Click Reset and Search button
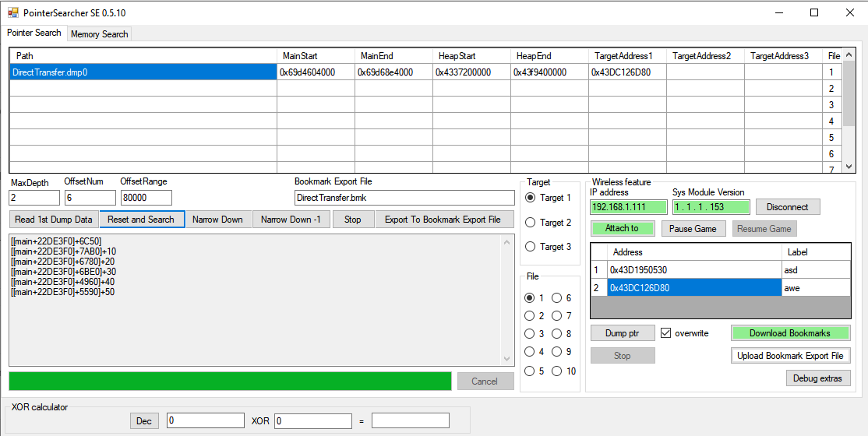The height and width of the screenshot is (436, 868). tap(142, 219)
